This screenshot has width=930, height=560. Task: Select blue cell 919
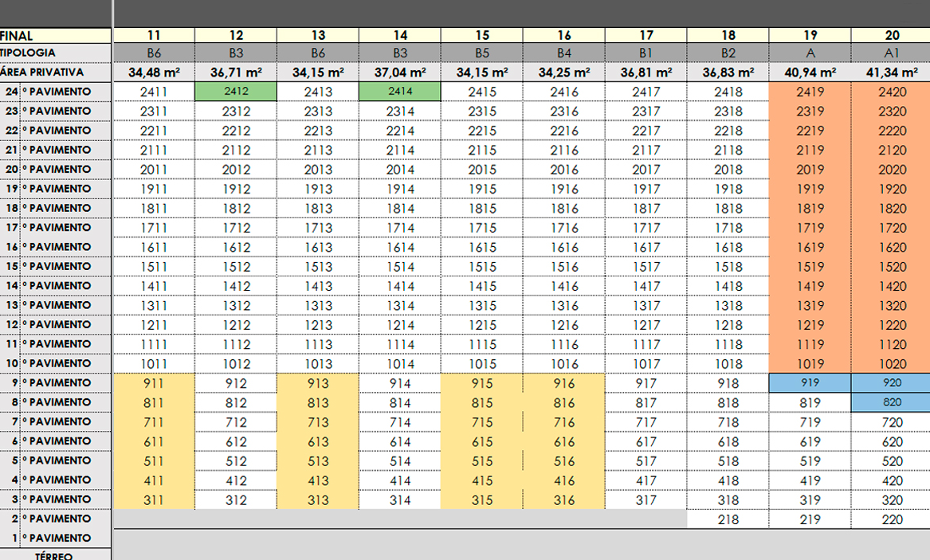point(810,383)
